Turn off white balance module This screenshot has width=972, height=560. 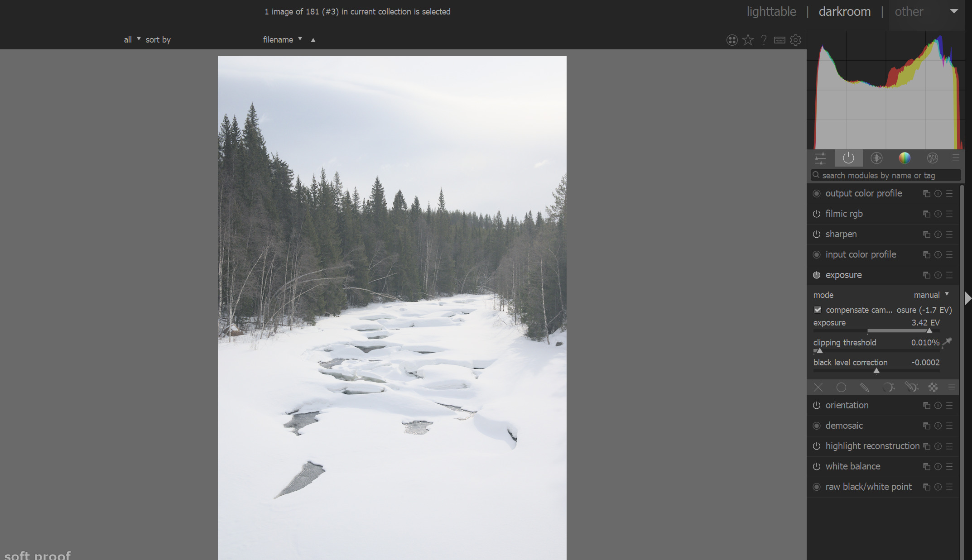click(817, 467)
